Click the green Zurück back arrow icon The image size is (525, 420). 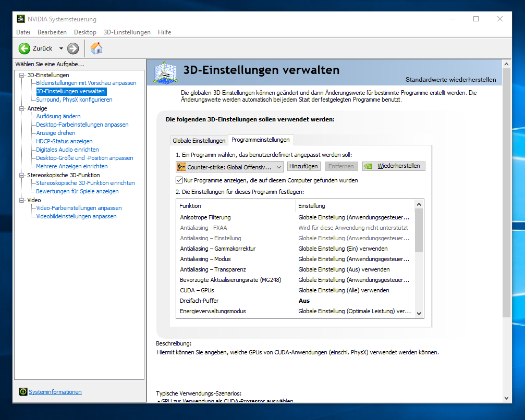(25, 48)
